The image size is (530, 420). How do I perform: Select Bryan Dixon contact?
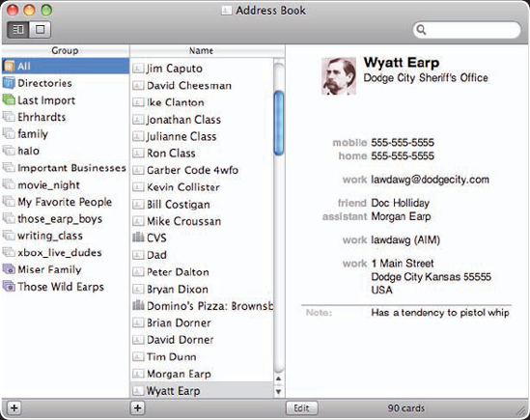[x=202, y=289]
